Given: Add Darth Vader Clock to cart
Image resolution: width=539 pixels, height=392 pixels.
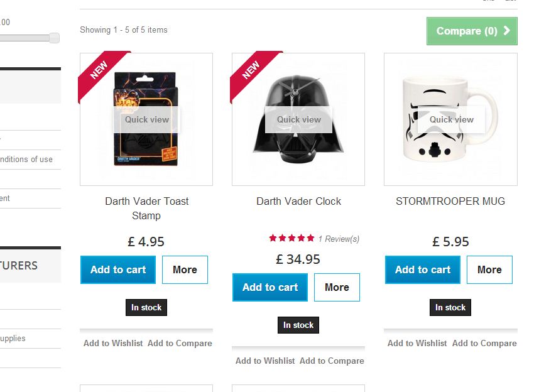Looking at the screenshot, I should coord(270,287).
